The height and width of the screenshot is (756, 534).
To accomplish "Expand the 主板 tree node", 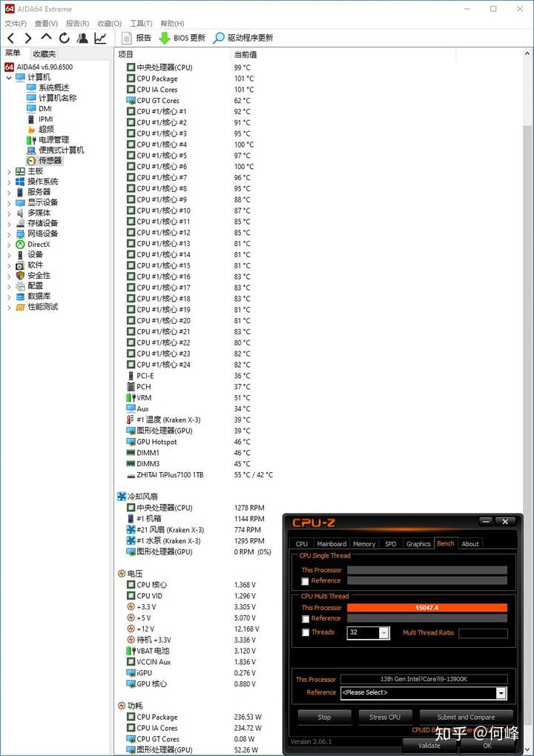I will (9, 171).
